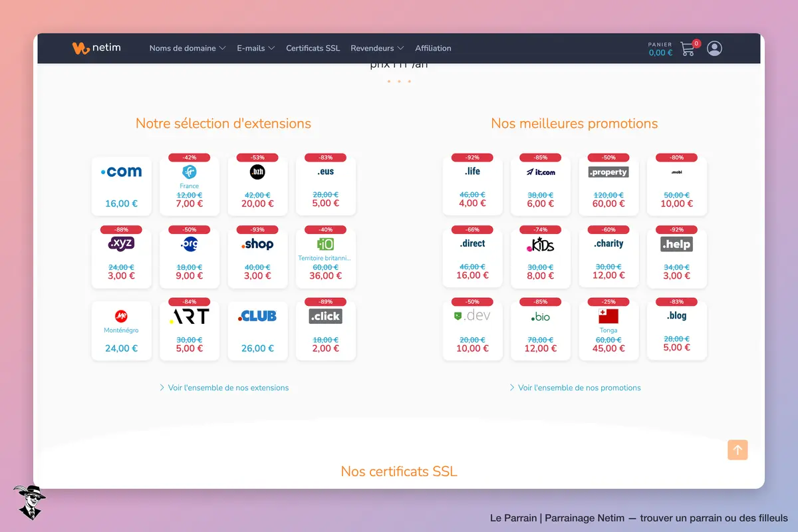Viewport: 798px width, 532px height.
Task: Open the shopping cart icon
Action: [x=688, y=49]
